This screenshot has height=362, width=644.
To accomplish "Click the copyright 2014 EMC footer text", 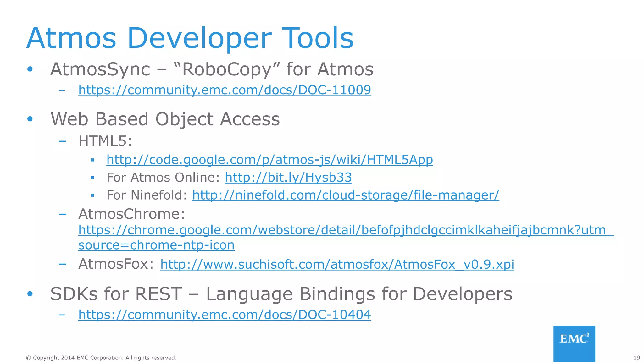I will (x=101, y=358).
